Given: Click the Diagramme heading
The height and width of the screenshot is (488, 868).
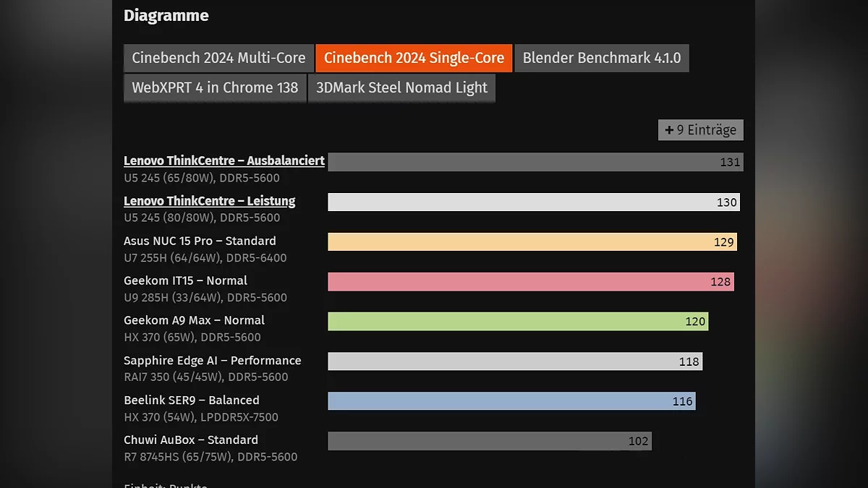Looking at the screenshot, I should [166, 15].
